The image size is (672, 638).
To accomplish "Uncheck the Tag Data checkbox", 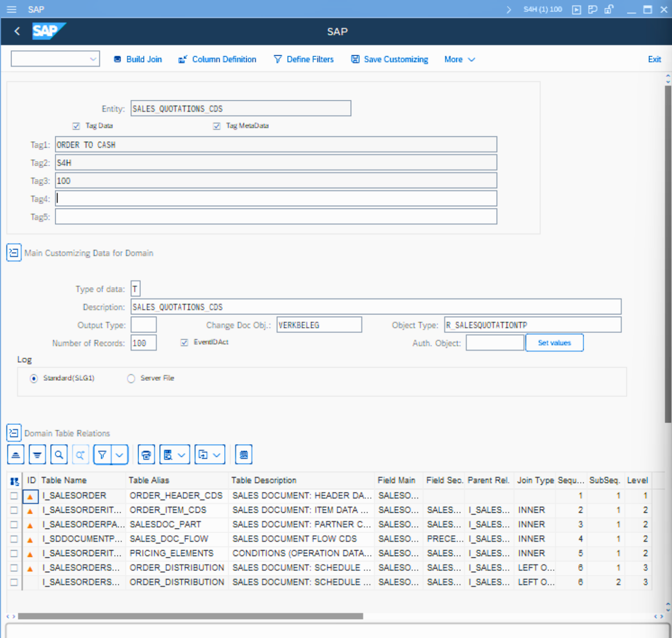I will (76, 126).
